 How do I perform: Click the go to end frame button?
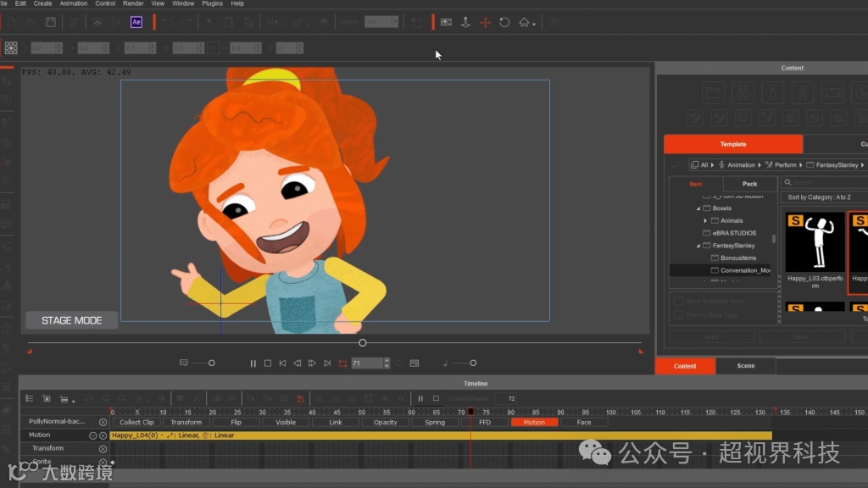[327, 363]
